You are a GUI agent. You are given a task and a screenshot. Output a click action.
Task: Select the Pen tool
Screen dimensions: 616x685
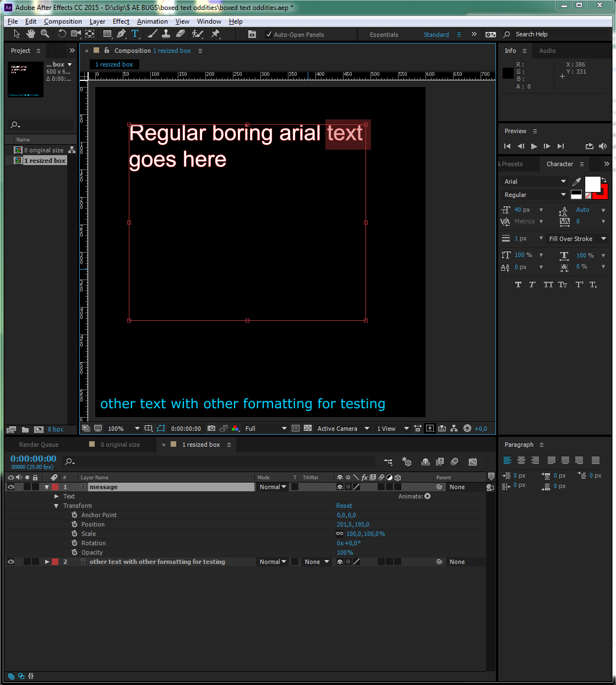(x=121, y=34)
